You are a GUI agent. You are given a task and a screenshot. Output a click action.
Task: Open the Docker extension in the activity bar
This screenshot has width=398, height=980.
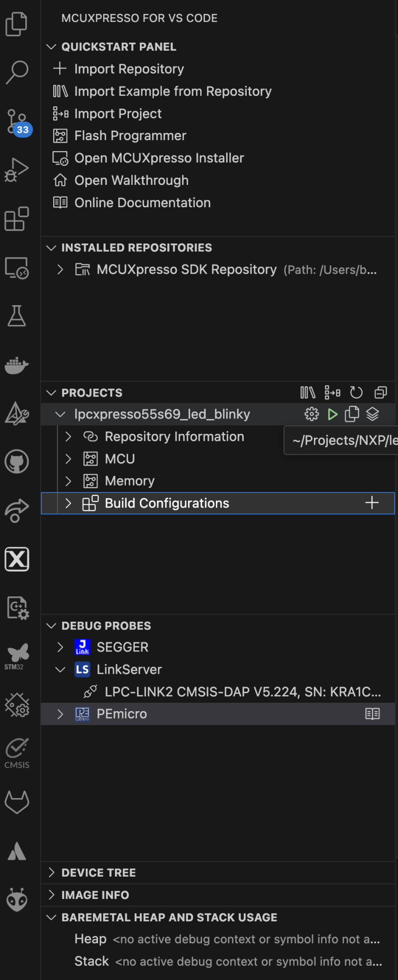coord(17,364)
